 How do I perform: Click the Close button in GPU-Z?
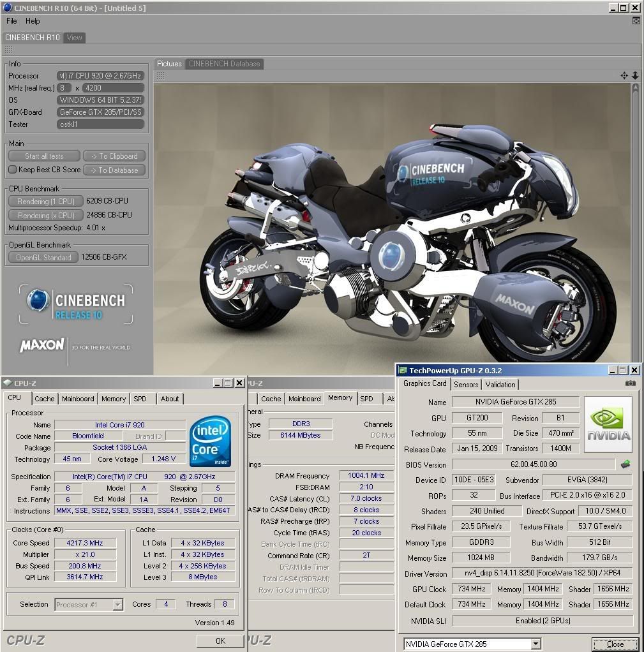click(x=615, y=644)
